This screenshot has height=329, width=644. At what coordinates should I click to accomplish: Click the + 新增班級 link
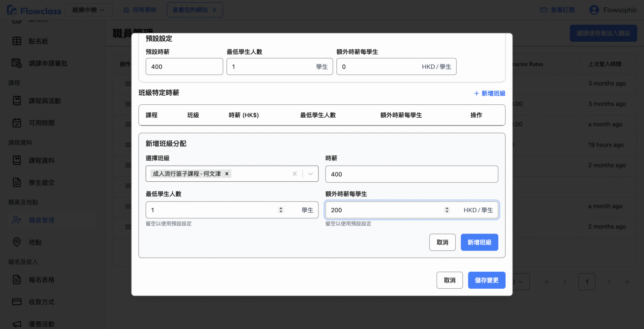coord(490,93)
